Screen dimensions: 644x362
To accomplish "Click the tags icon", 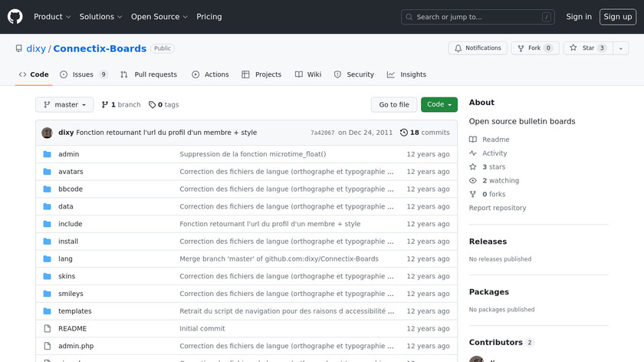I will coord(152,105).
